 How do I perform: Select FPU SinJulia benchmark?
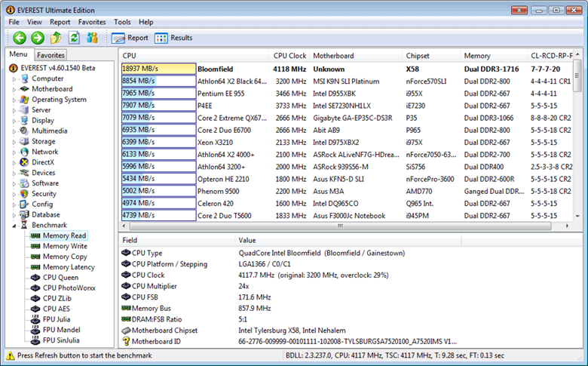click(61, 340)
